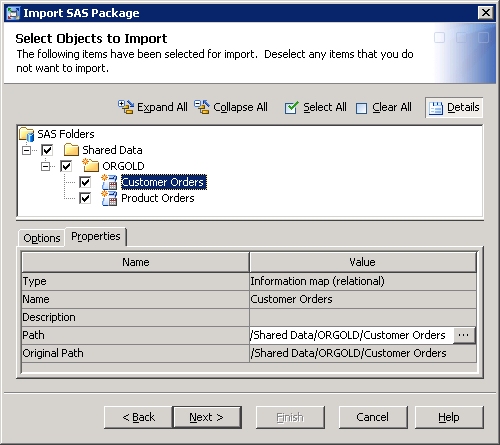Click the Product Orders information map icon

coord(109,198)
